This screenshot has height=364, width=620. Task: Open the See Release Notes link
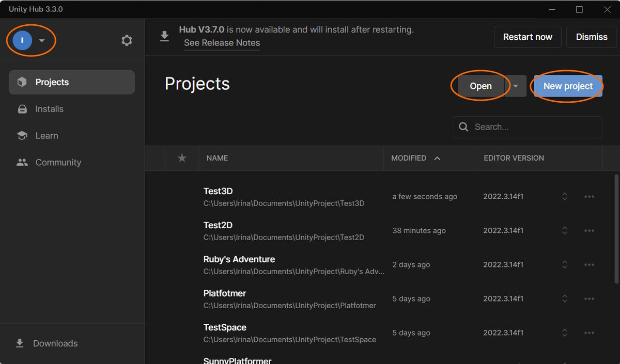222,43
